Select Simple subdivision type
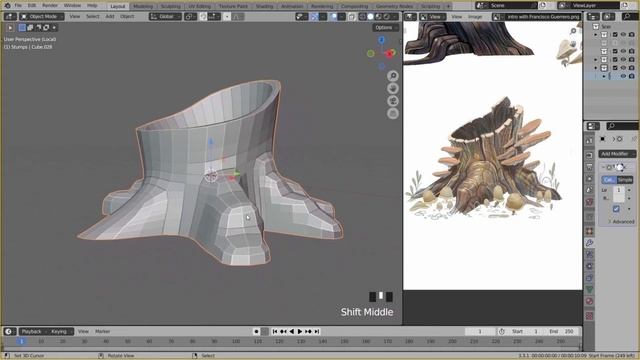This screenshot has width=640, height=360. pyautogui.click(x=625, y=180)
